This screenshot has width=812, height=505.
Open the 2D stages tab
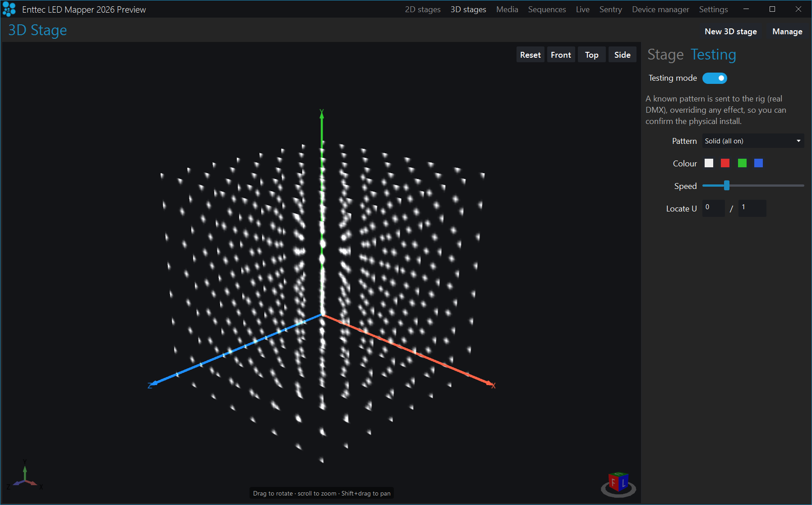click(423, 9)
